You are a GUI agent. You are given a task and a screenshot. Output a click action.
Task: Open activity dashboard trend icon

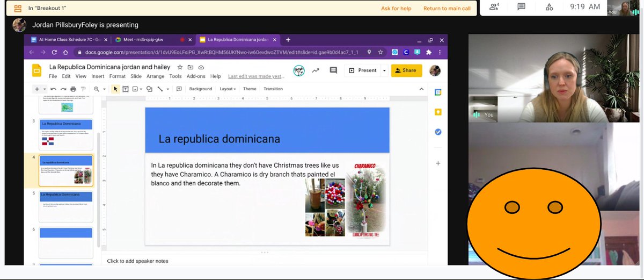pyautogui.click(x=316, y=70)
